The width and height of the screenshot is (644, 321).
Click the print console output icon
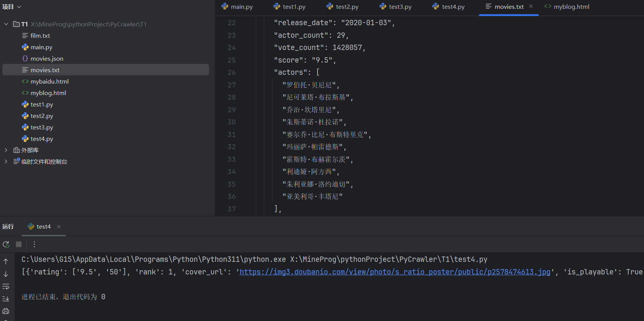(x=6, y=311)
